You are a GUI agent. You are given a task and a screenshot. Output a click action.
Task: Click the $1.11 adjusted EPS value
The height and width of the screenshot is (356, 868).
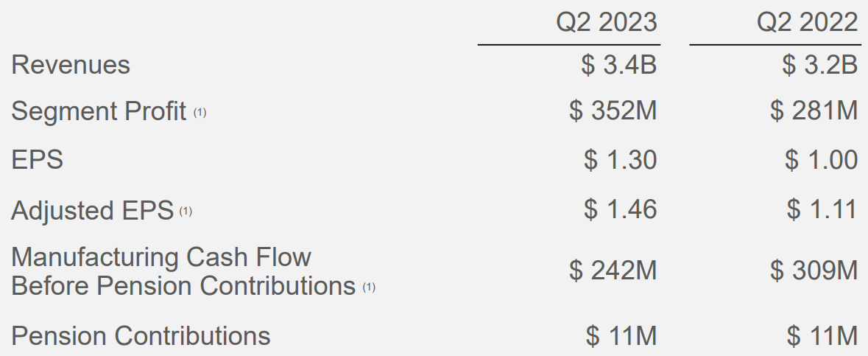pos(821,210)
